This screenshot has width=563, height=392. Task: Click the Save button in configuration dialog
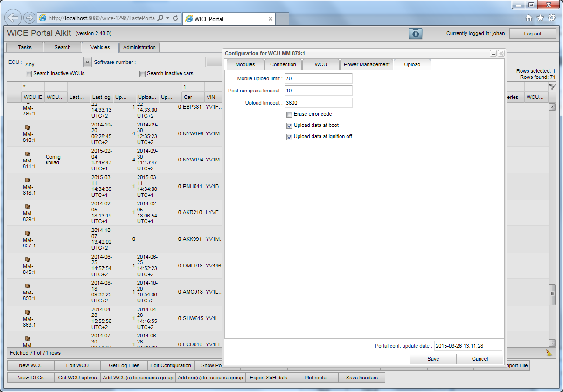coord(433,359)
